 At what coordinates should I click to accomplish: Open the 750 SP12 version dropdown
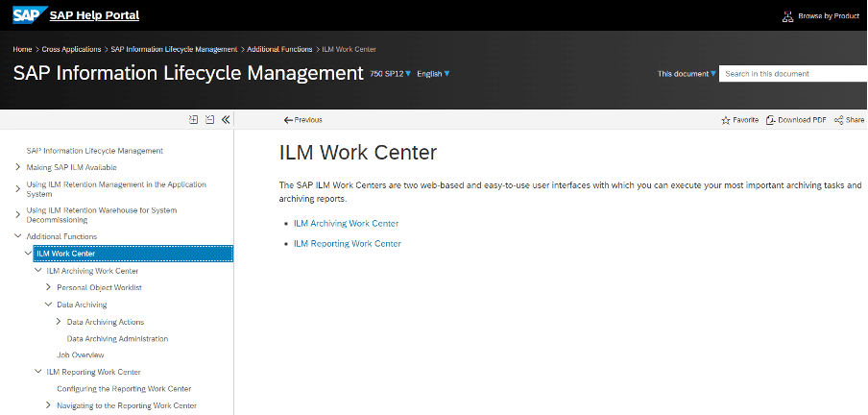[390, 74]
